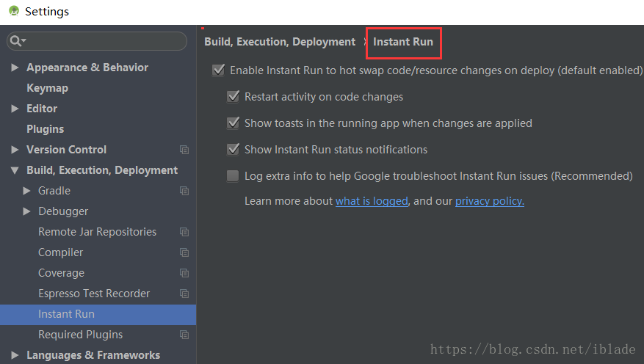
Task: Uncheck Restart activity on code changes
Action: point(233,96)
